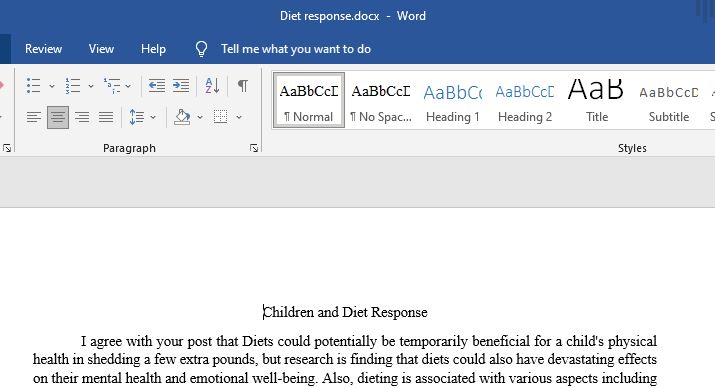
Task: Open Paragraph settings dialog launcher
Action: point(254,148)
